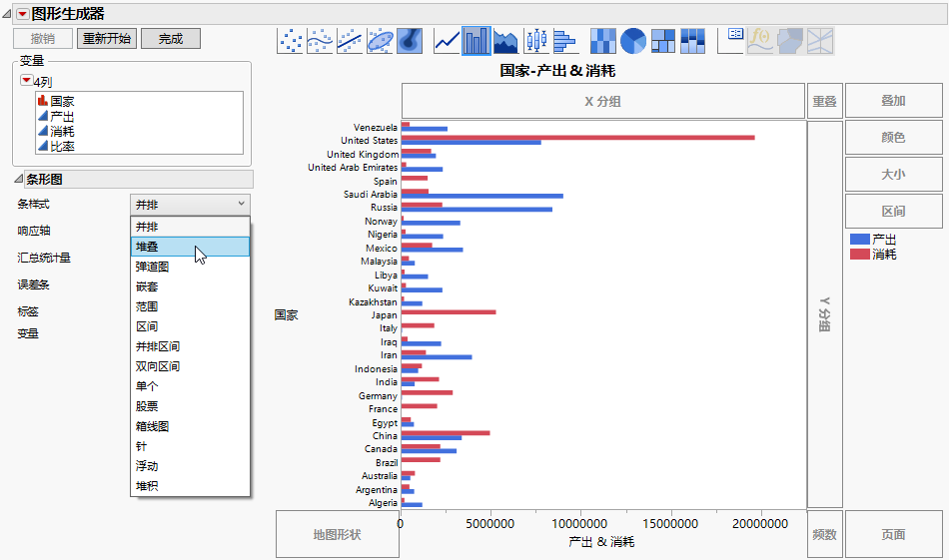Choose 嵌套 from the bar style list
The height and width of the screenshot is (560, 949).
point(190,286)
